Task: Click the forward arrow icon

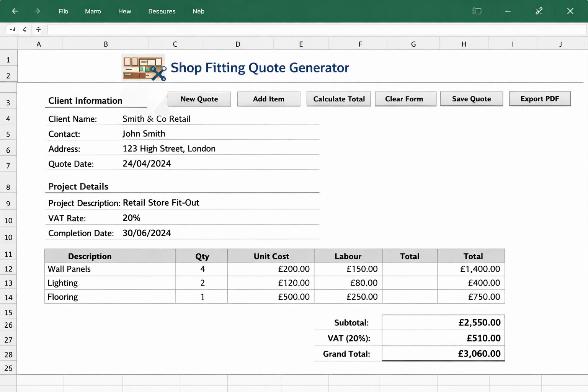Action: coord(37,11)
